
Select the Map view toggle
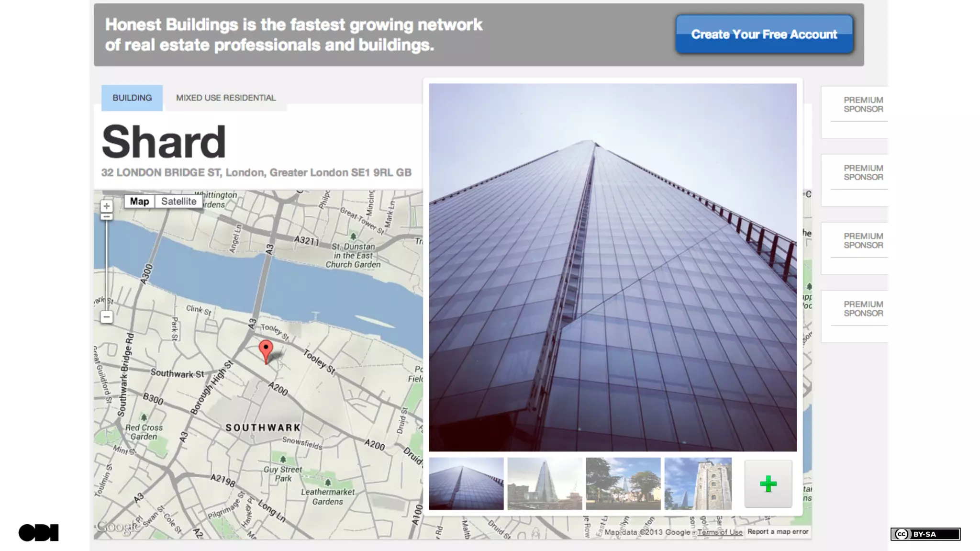click(139, 202)
